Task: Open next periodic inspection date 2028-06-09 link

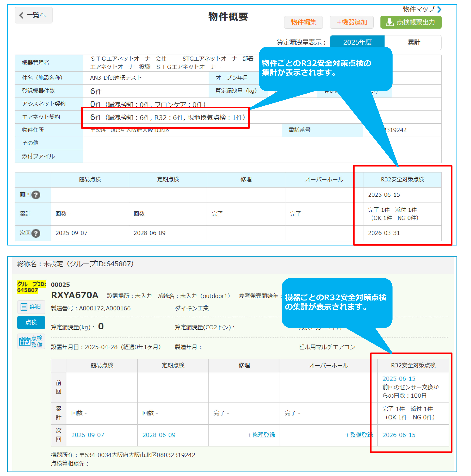Action: (x=159, y=435)
